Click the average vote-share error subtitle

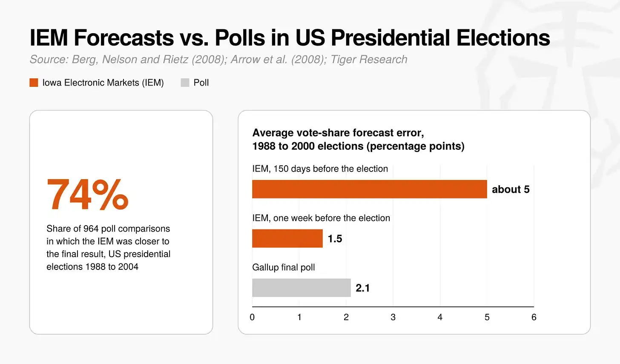point(358,139)
